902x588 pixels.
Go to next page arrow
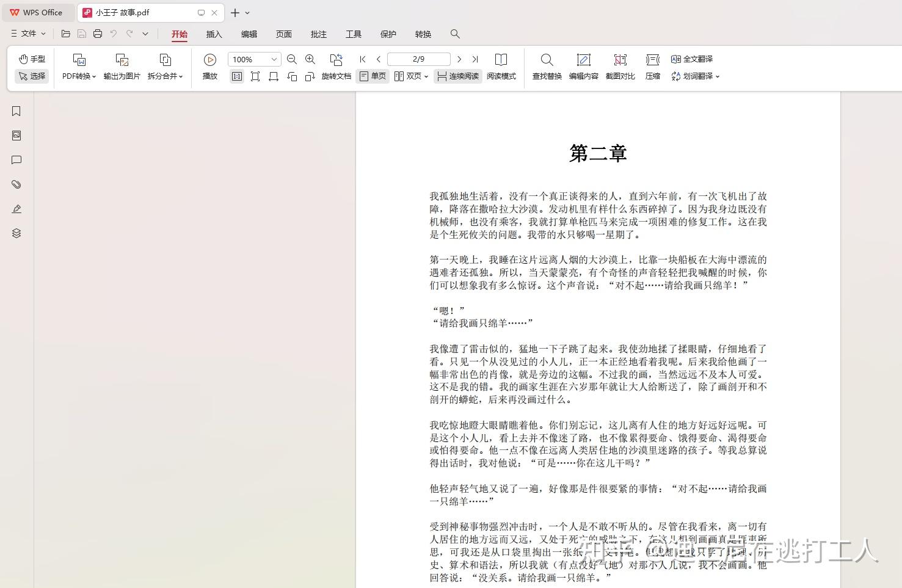point(459,59)
